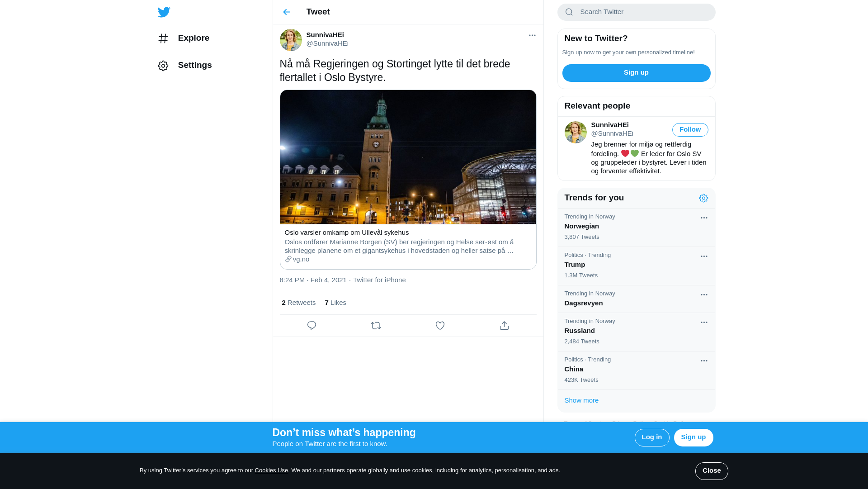Open options for China trend

click(704, 361)
